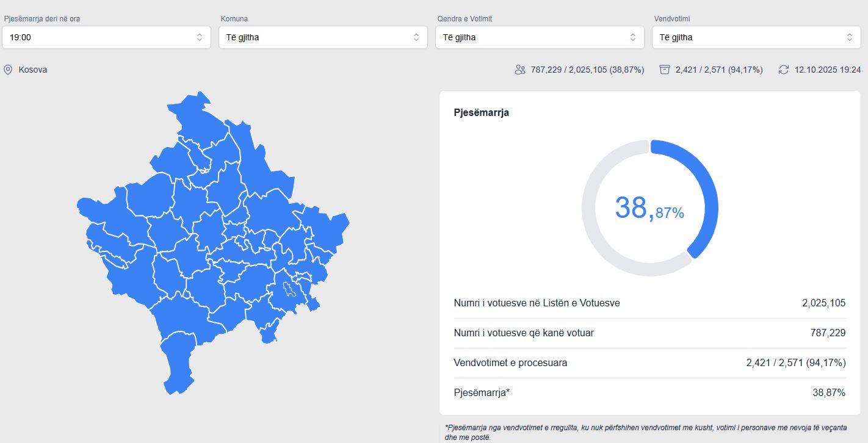Click the voter count 787,229 / 2,025,105 stat

tap(587, 70)
